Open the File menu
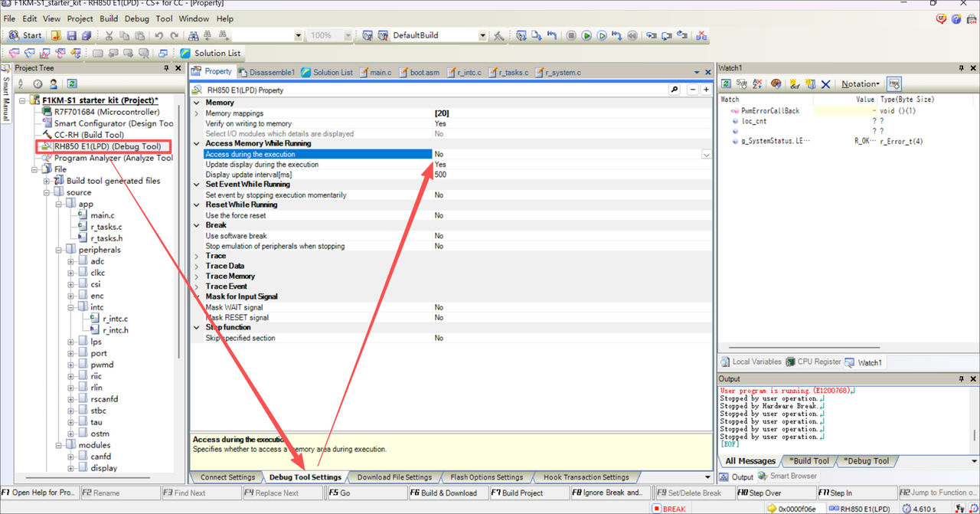The height and width of the screenshot is (514, 980). pos(9,18)
